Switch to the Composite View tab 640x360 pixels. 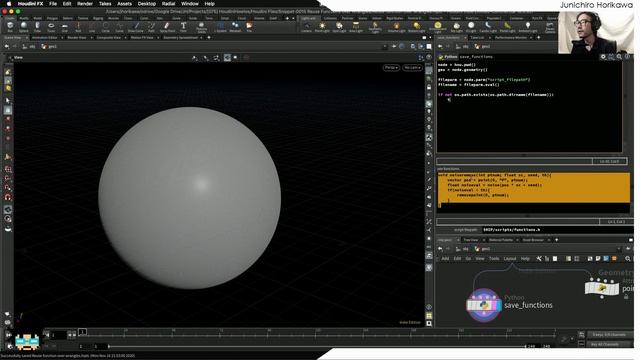tap(109, 38)
